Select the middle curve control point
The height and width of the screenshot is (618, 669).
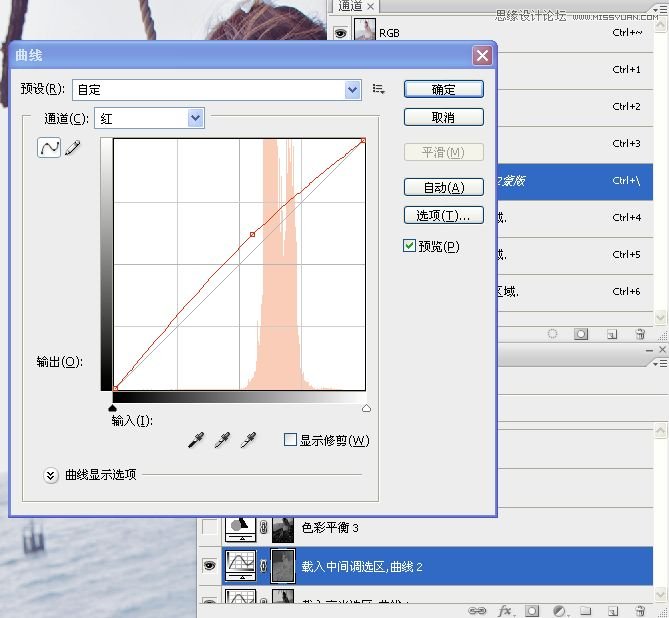coord(253,234)
